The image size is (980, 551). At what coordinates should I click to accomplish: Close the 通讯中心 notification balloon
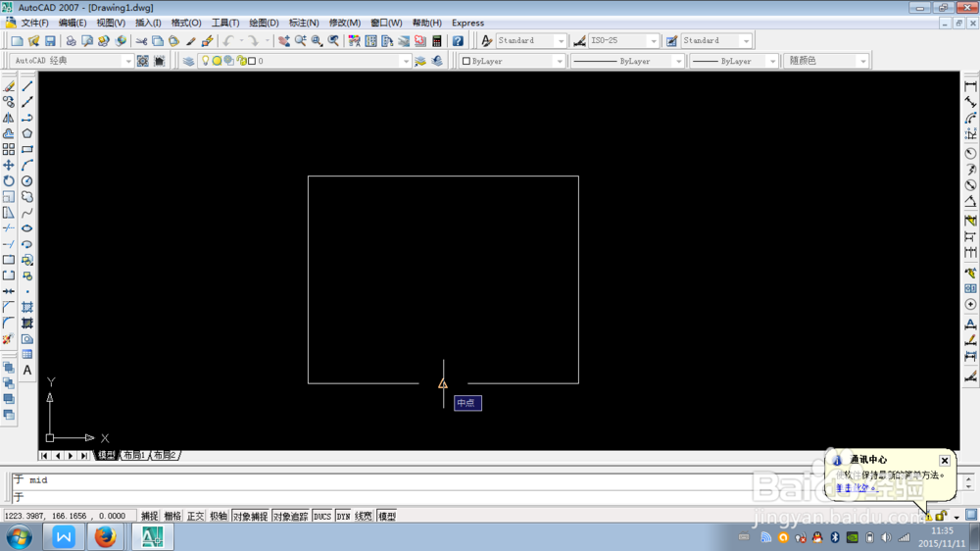click(x=945, y=461)
